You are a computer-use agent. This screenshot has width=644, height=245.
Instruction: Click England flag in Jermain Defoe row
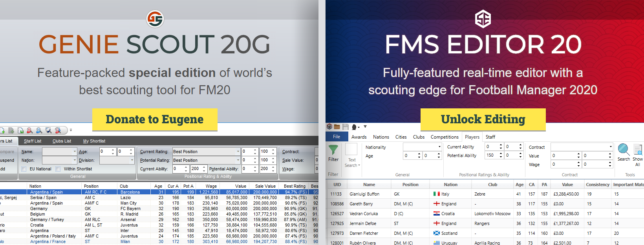pos(436,223)
